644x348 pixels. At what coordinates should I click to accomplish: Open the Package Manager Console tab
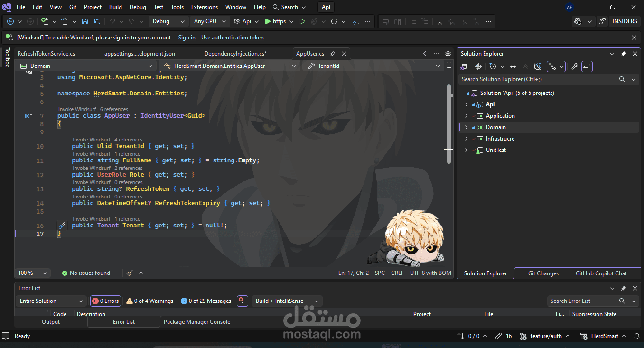click(197, 322)
